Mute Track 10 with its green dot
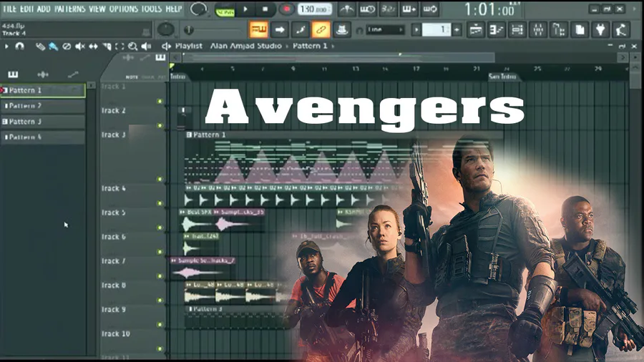The image size is (644, 362). (x=160, y=348)
